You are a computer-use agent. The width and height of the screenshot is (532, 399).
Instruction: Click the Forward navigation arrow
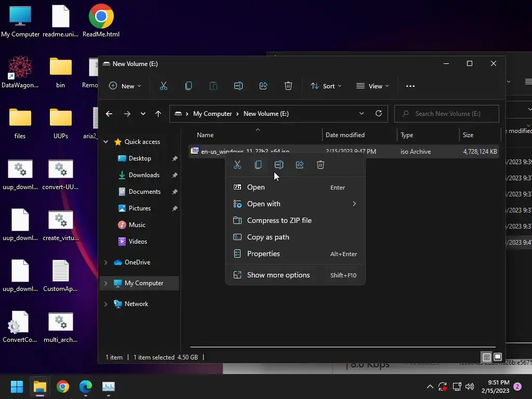point(127,114)
